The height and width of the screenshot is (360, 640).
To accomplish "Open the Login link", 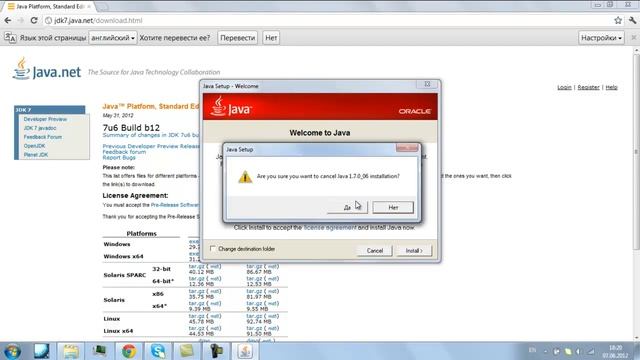I will [x=564, y=87].
